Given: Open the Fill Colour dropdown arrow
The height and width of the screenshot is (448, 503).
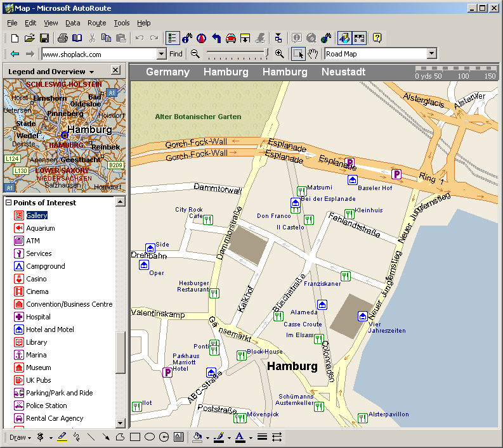Looking at the screenshot, I should [x=207, y=438].
